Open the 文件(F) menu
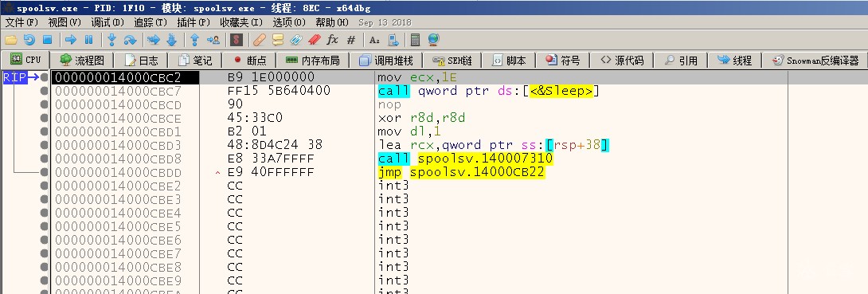The image size is (868, 294). click(22, 22)
